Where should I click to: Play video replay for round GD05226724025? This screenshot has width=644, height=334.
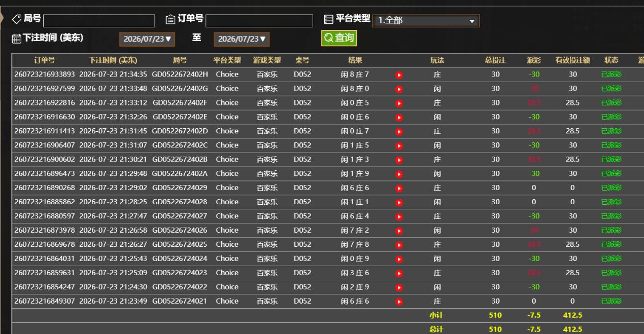tap(399, 245)
